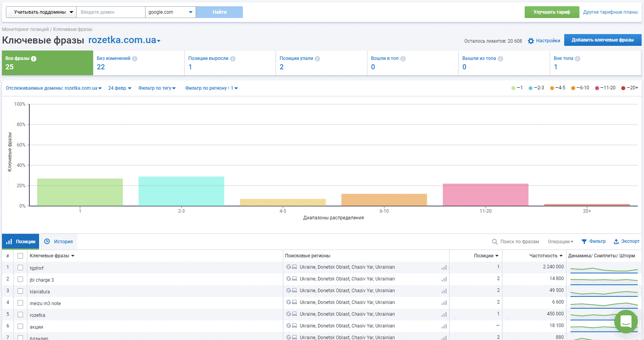Click Добавить ключевые фразы button
The height and width of the screenshot is (340, 644).
click(x=603, y=40)
